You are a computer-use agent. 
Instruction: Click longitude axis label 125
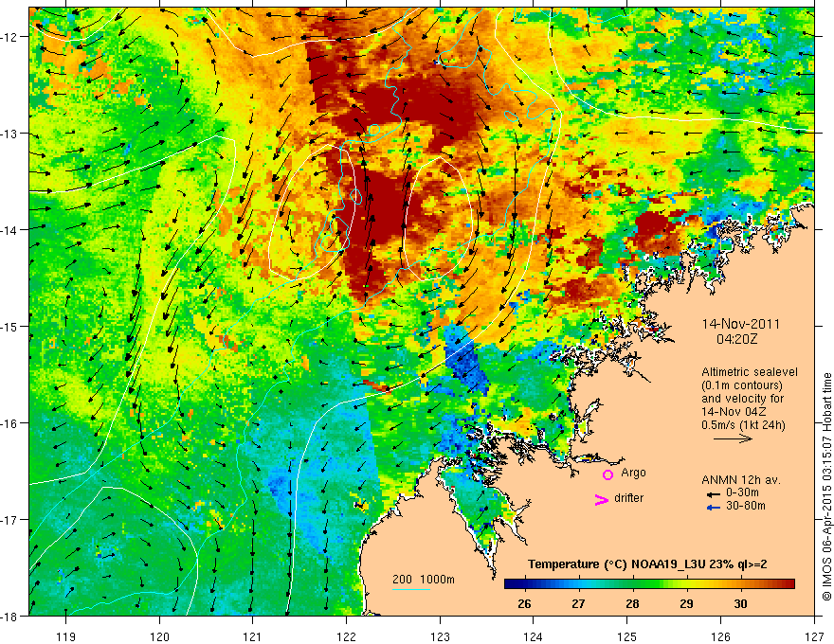pyautogui.click(x=627, y=636)
